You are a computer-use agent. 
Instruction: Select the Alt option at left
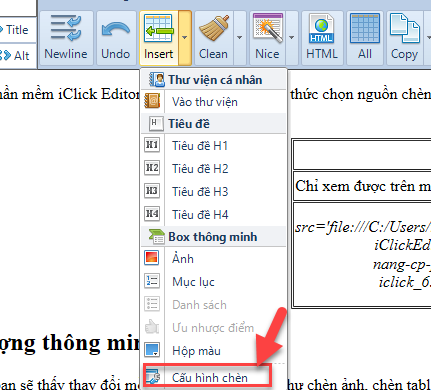[14, 55]
